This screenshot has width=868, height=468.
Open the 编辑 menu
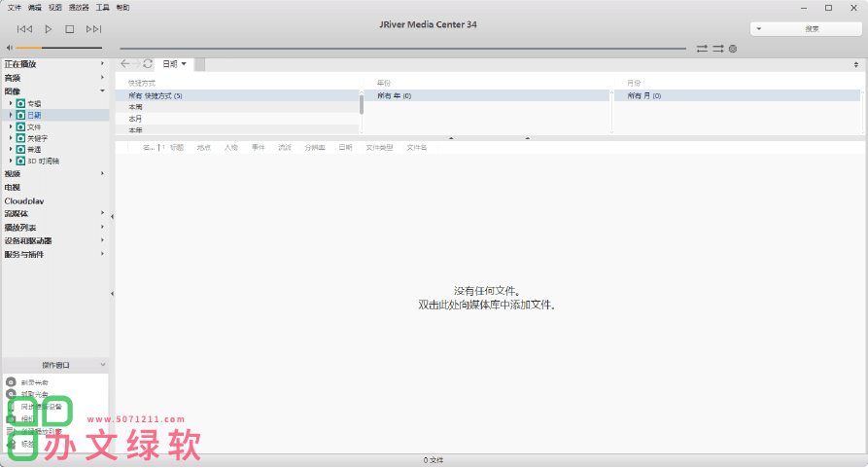click(x=35, y=7)
